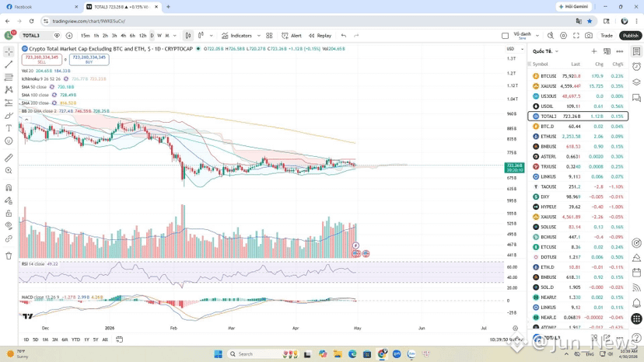644x362 pixels.
Task: Switch to the 15m timeframe
Action: [x=85, y=36]
